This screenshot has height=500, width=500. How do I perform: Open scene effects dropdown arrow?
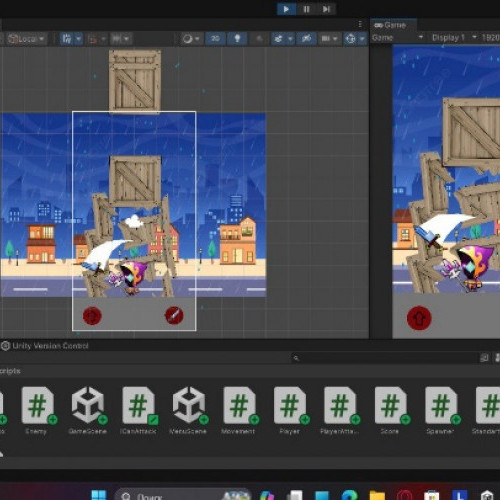click(290, 39)
